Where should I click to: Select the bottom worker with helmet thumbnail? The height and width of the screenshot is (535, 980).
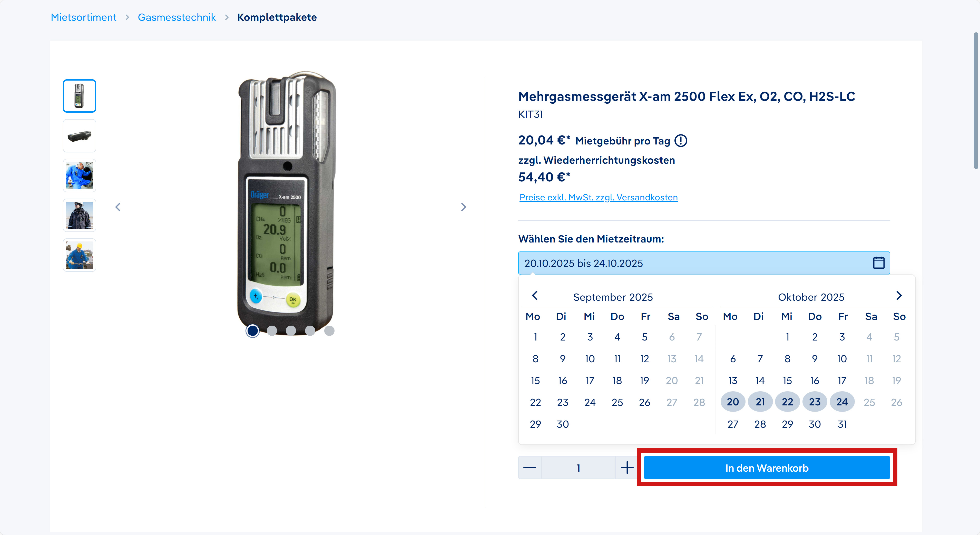80,255
